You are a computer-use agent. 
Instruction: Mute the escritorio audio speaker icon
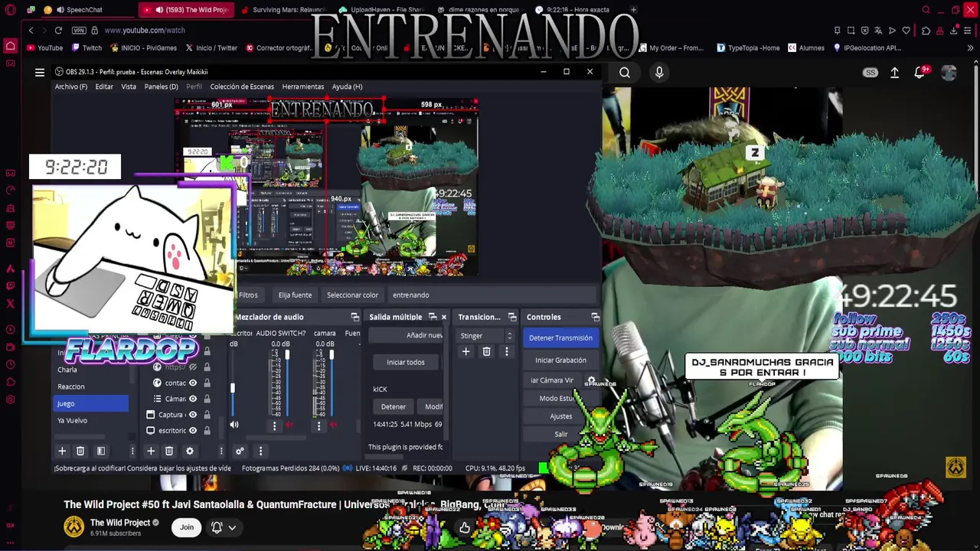234,425
